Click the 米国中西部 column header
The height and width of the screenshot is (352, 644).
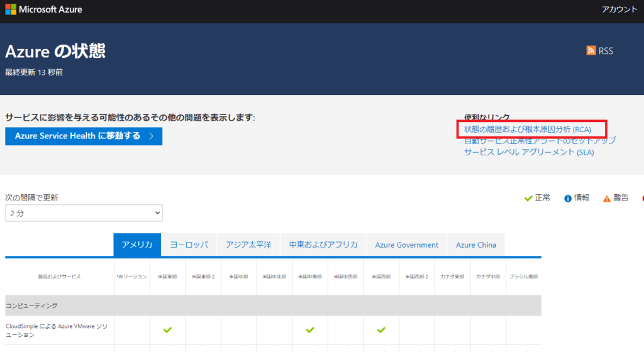pyautogui.click(x=345, y=277)
